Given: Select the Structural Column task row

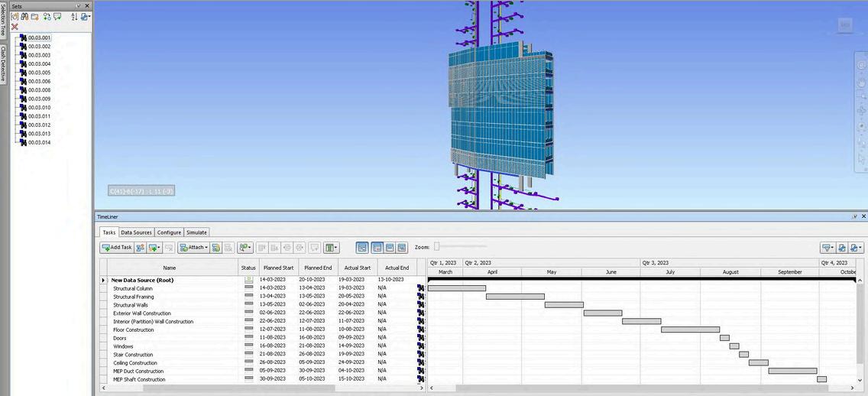Looking at the screenshot, I should [263, 288].
